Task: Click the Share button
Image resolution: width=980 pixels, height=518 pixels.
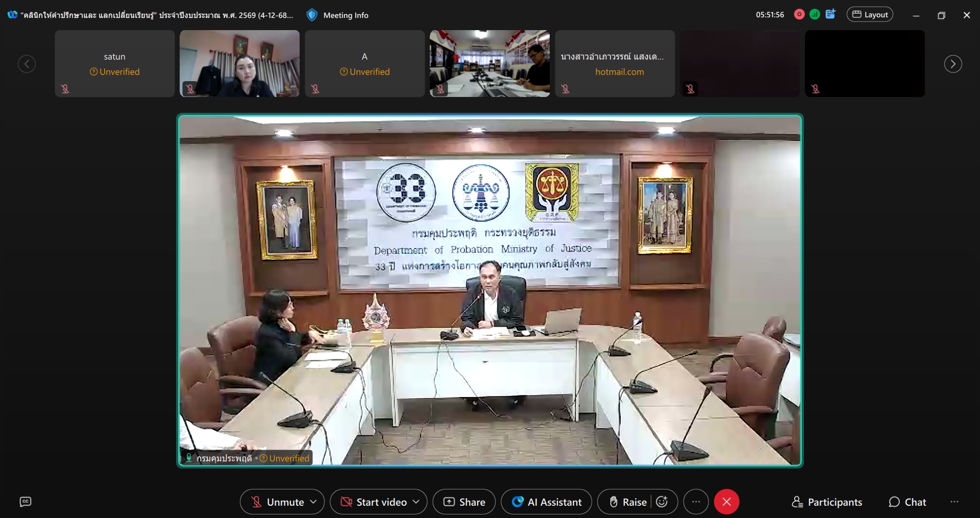Action: (x=464, y=502)
